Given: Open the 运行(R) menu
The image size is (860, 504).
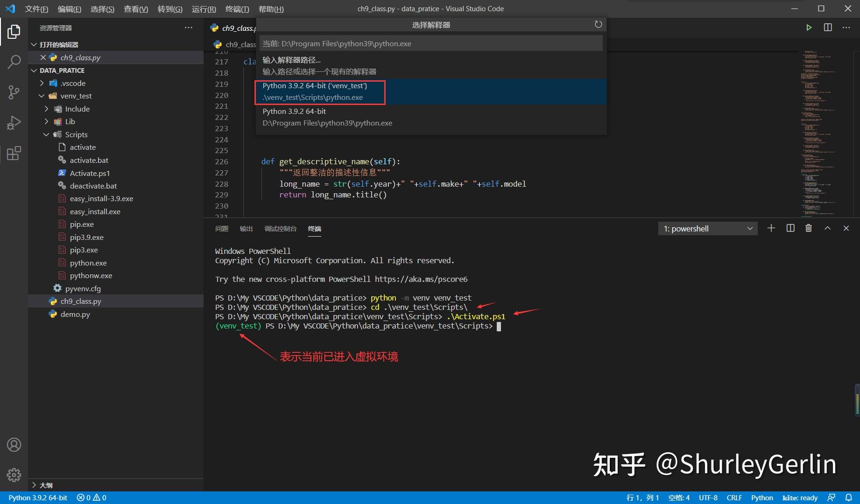Looking at the screenshot, I should (x=204, y=9).
